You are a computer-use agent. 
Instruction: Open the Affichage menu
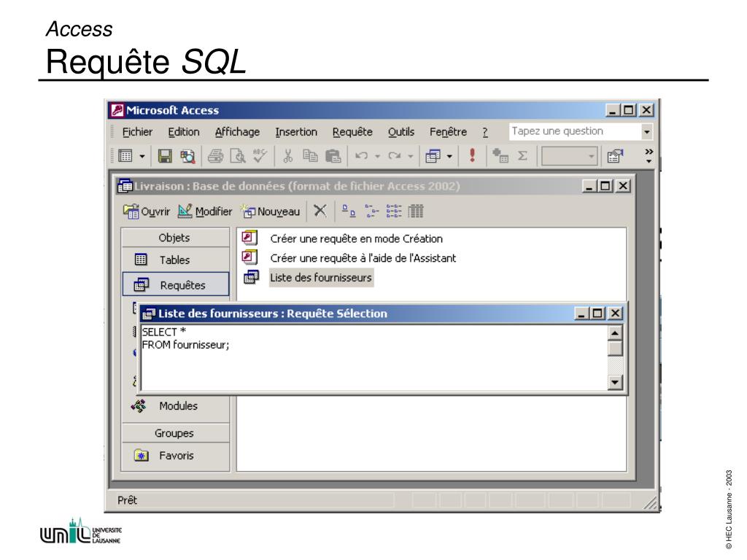coord(237,132)
